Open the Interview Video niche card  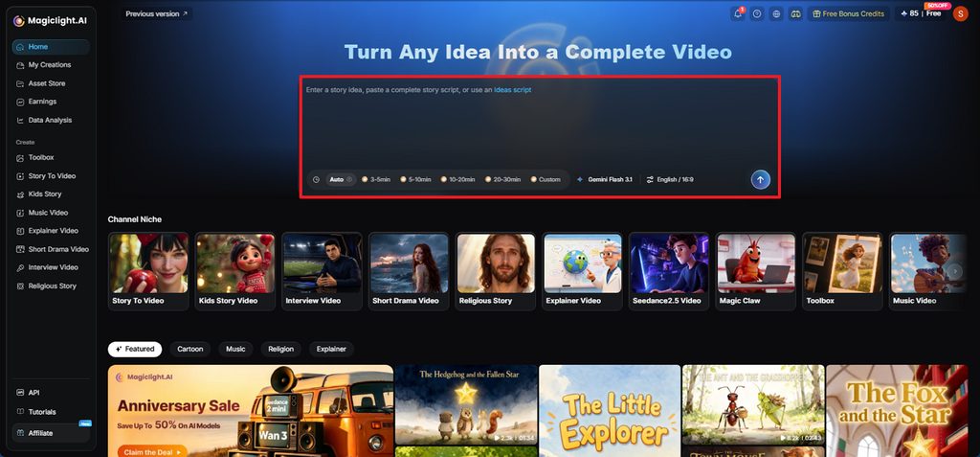click(322, 271)
